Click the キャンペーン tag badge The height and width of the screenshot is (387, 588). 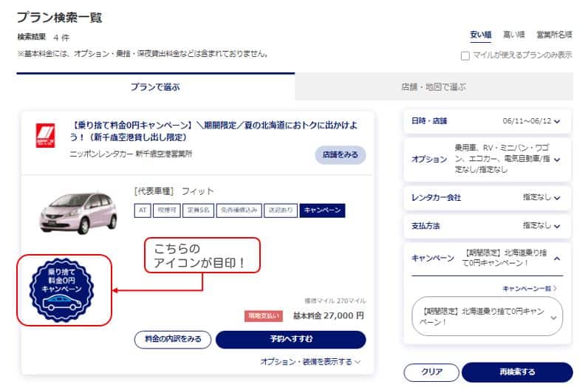pyautogui.click(x=323, y=210)
